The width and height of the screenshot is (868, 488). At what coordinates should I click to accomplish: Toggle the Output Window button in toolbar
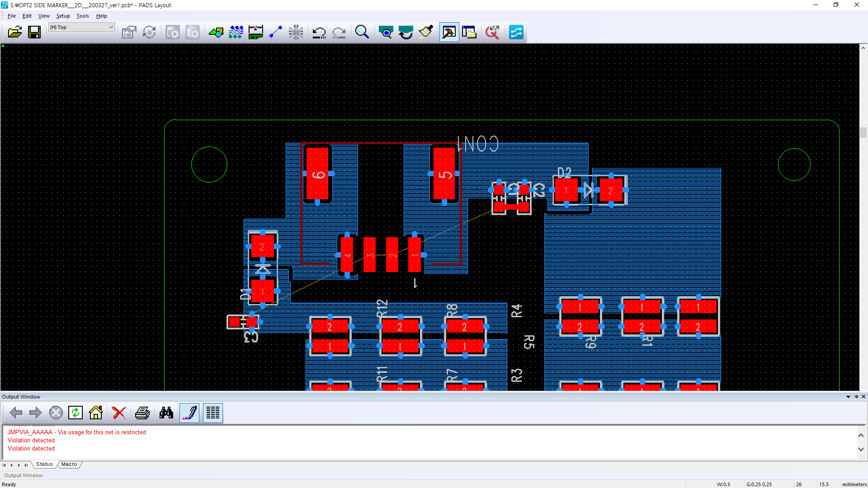[449, 32]
